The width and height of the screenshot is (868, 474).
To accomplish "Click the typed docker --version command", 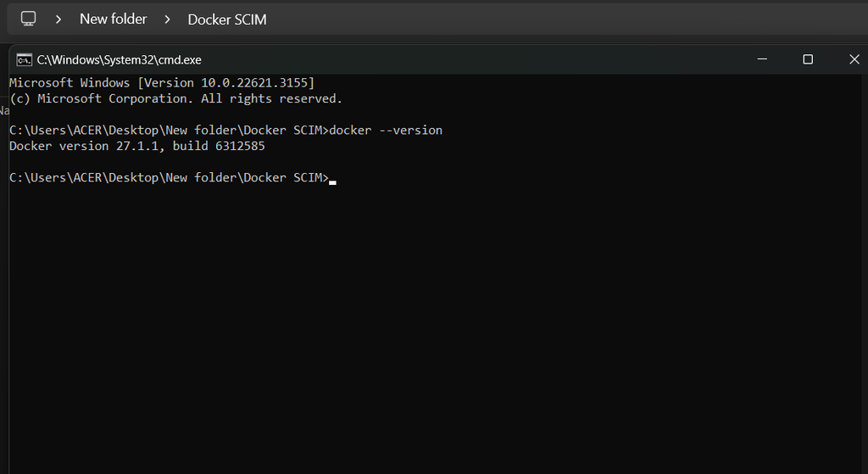I will click(x=385, y=131).
